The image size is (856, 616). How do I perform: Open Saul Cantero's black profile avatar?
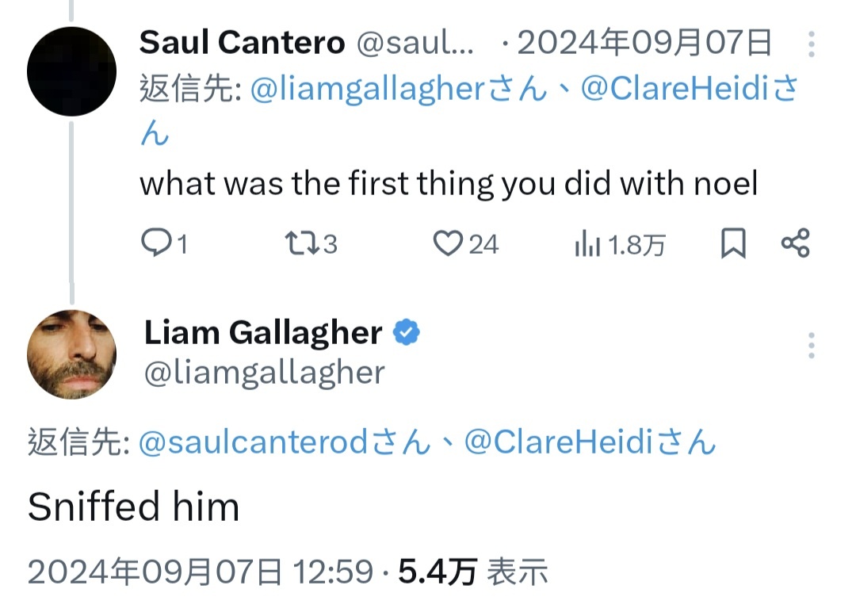(x=71, y=71)
